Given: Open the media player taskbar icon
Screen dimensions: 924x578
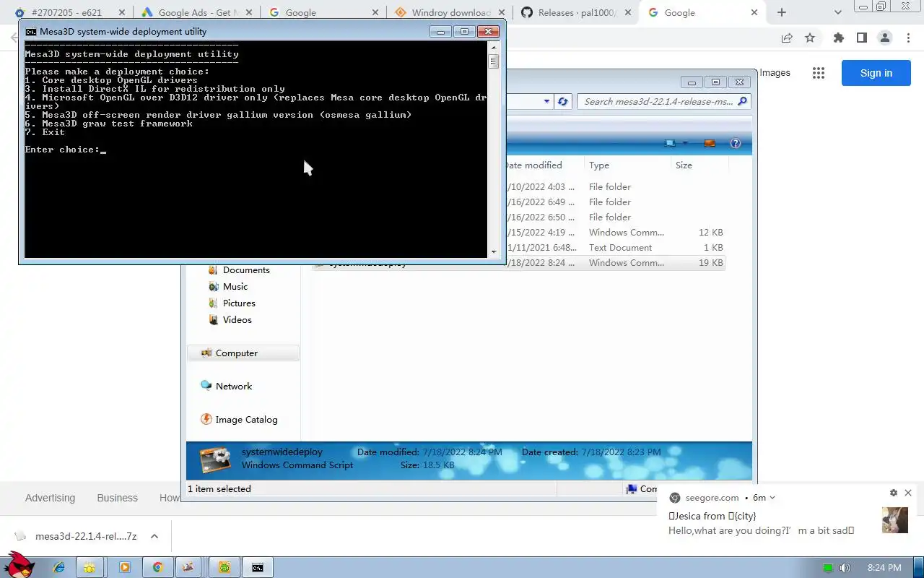Looking at the screenshot, I should point(124,568).
